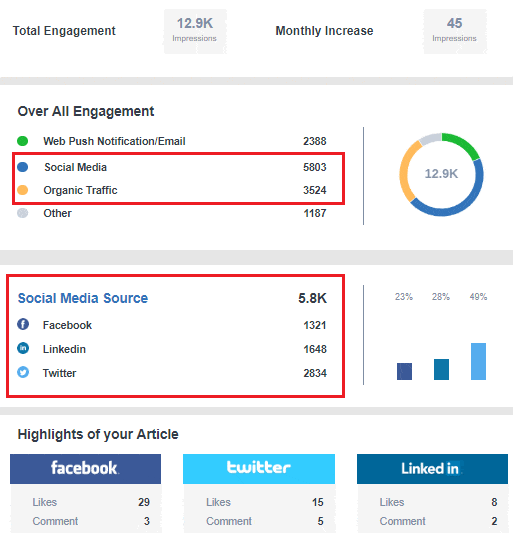This screenshot has width=513, height=533.
Task: Click the Facebook count 1321
Action: [x=315, y=325]
